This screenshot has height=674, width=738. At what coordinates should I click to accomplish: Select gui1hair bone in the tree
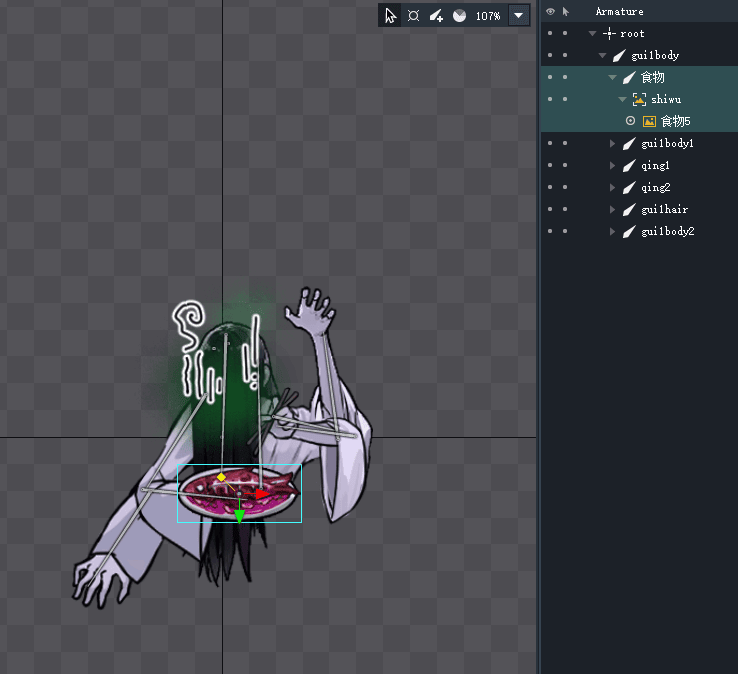point(664,210)
